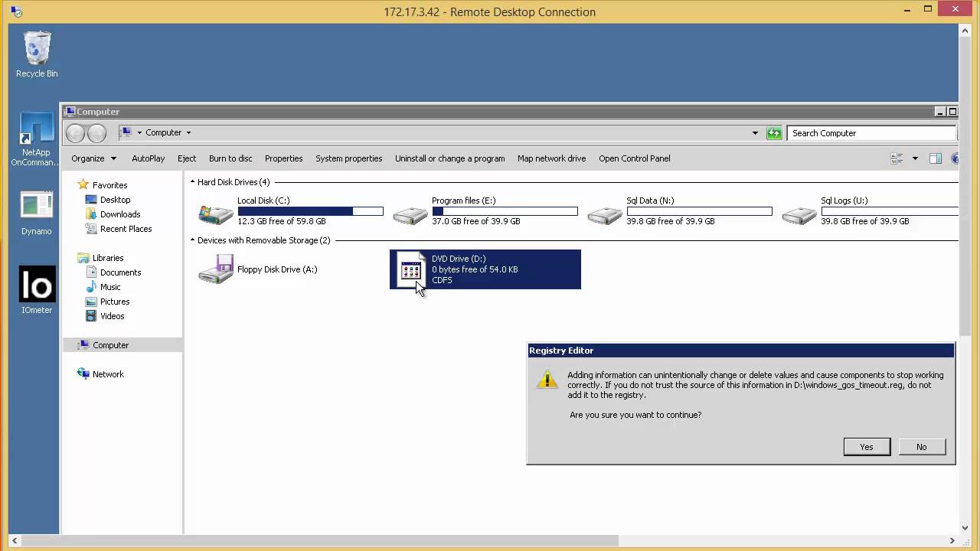Expand the address bar history dropdown
The image size is (980, 551).
tap(755, 133)
